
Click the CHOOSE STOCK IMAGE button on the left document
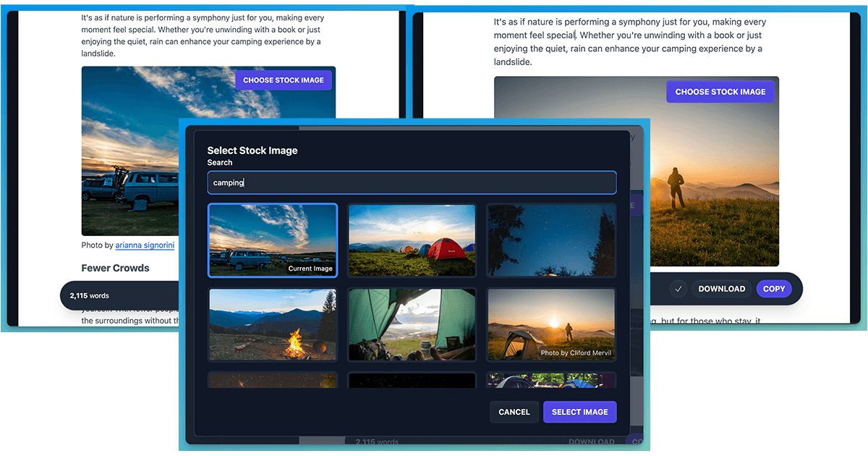284,80
